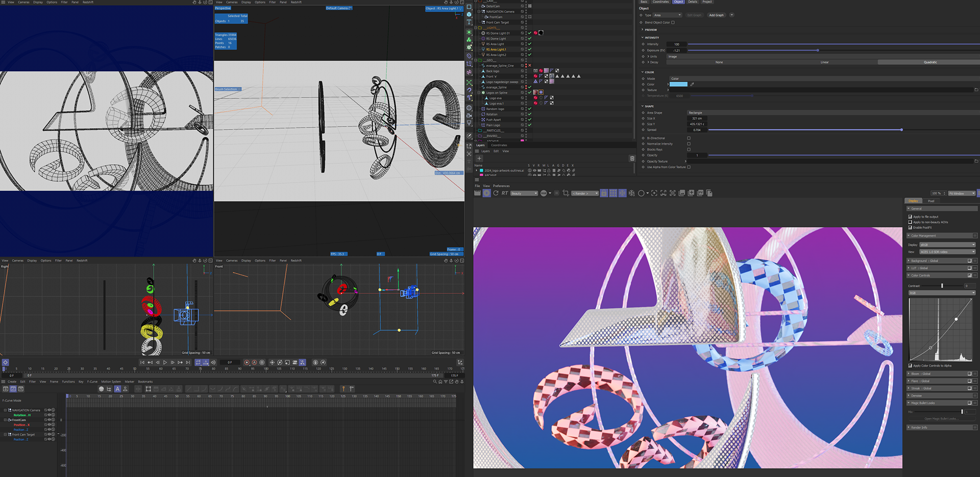
Task: Toggle Apply to file output checkbox
Action: tap(910, 217)
